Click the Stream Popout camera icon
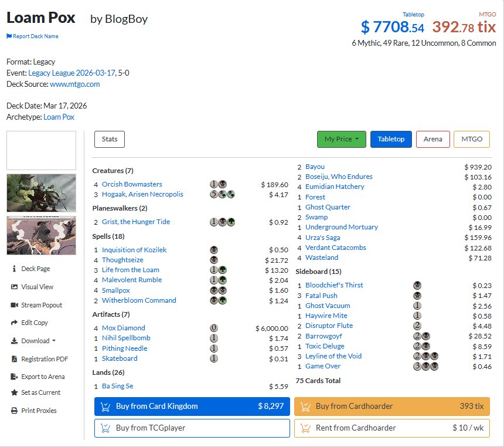This screenshot has width=504, height=447. pos(14,305)
